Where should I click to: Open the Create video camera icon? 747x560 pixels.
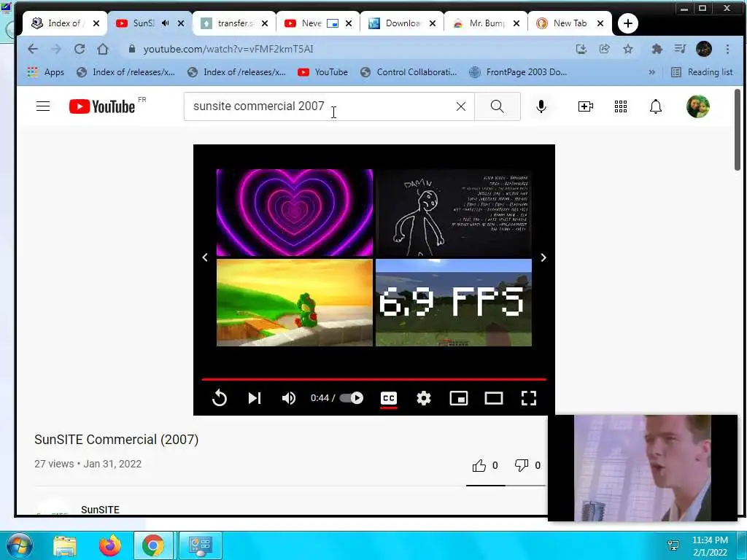(586, 106)
